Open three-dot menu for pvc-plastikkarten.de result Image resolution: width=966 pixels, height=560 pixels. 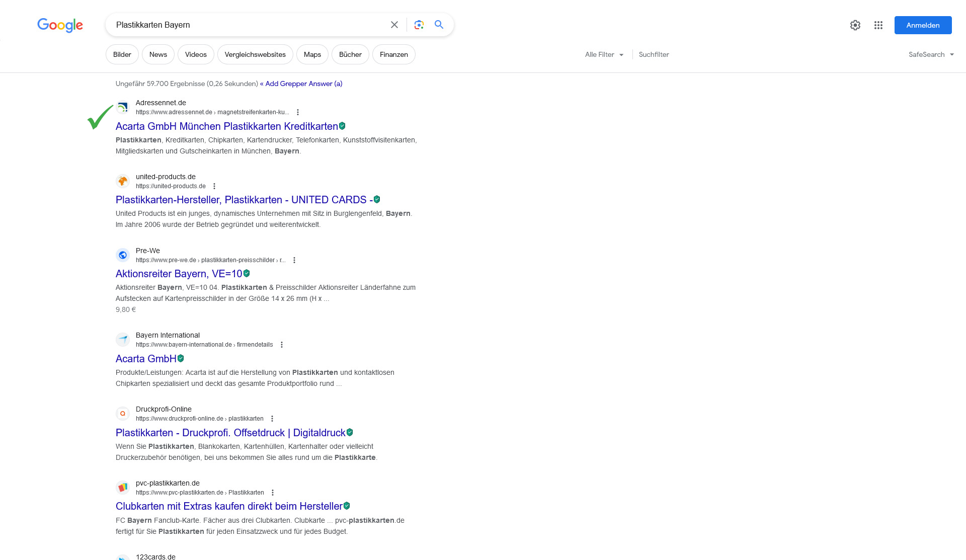click(273, 493)
